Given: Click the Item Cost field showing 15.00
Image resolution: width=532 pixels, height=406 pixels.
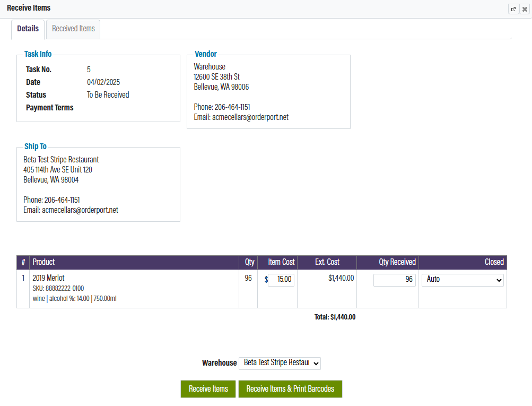Looking at the screenshot, I should click(x=281, y=280).
